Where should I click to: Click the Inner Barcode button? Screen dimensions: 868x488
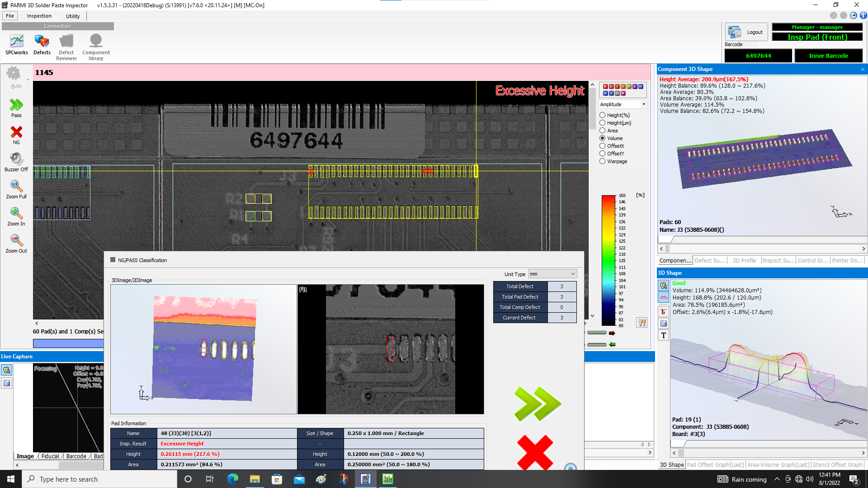click(x=828, y=56)
